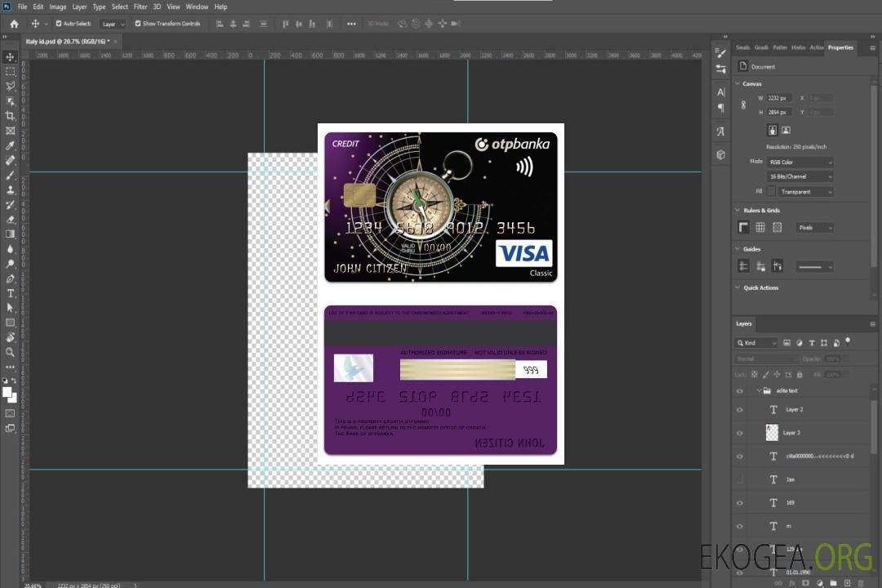Screen dimensions: 882x588
Task: Set canvas to portrait orientation
Action: pos(773,131)
